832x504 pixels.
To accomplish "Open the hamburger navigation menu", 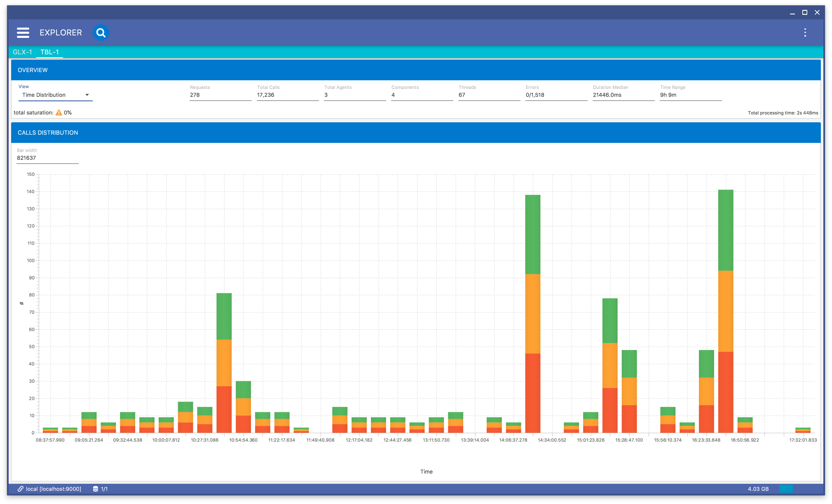I will 23,33.
